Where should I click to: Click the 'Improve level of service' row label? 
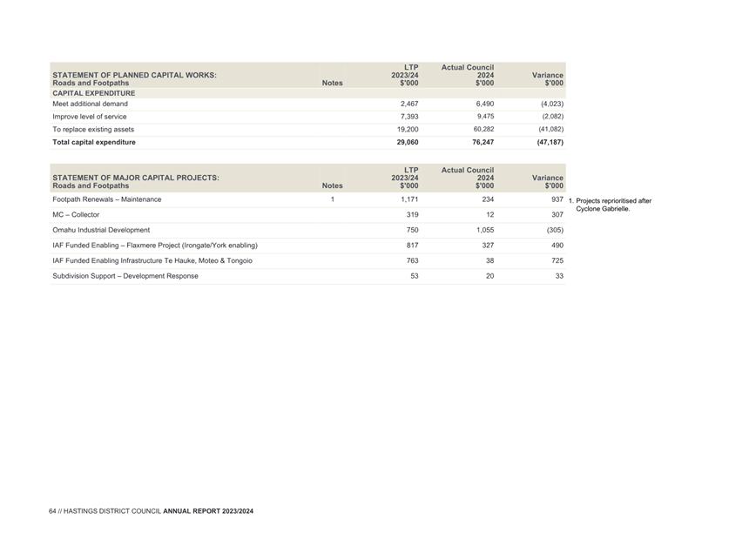(x=90, y=117)
